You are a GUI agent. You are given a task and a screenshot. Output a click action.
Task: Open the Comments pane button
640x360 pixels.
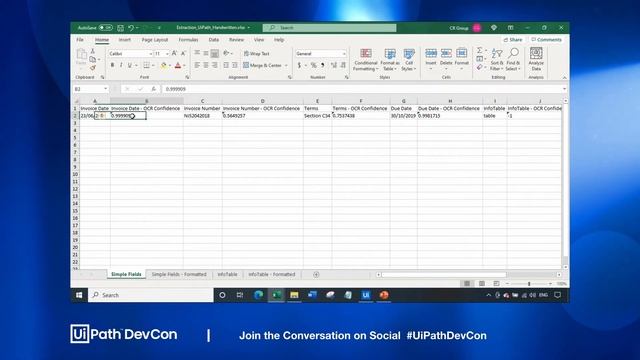click(x=547, y=40)
